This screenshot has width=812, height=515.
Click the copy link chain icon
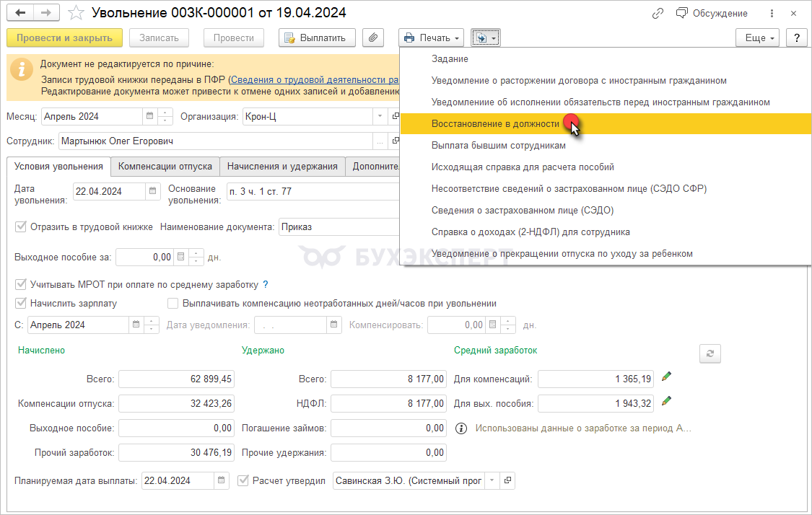(x=658, y=13)
